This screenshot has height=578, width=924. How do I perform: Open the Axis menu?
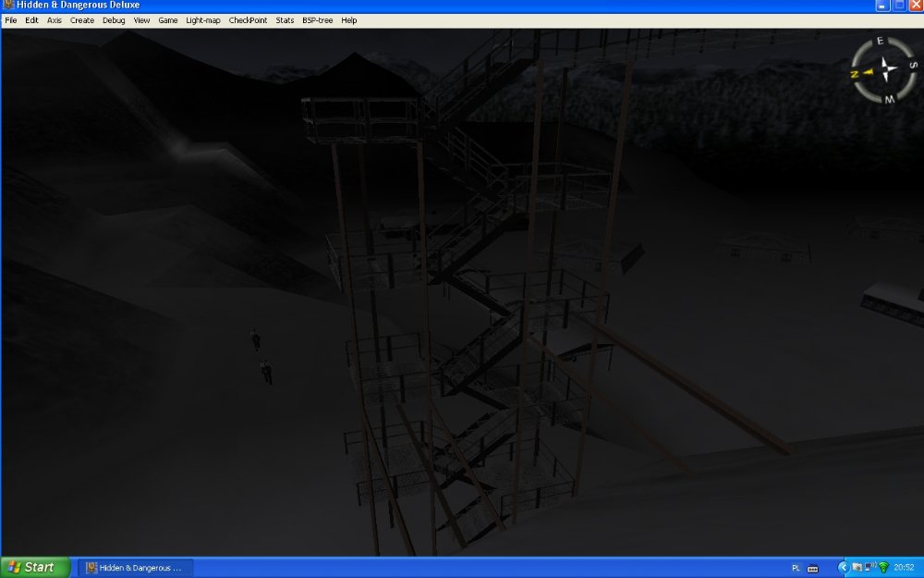tap(55, 20)
